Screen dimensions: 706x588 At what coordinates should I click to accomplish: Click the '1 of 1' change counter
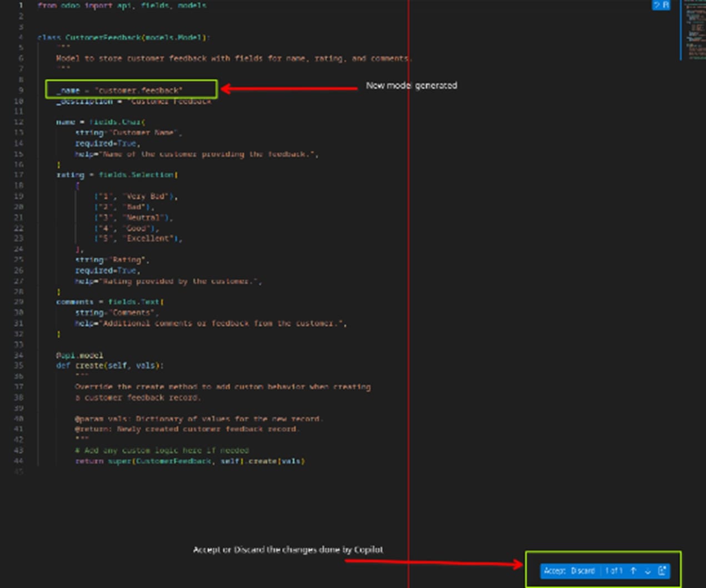(x=613, y=571)
